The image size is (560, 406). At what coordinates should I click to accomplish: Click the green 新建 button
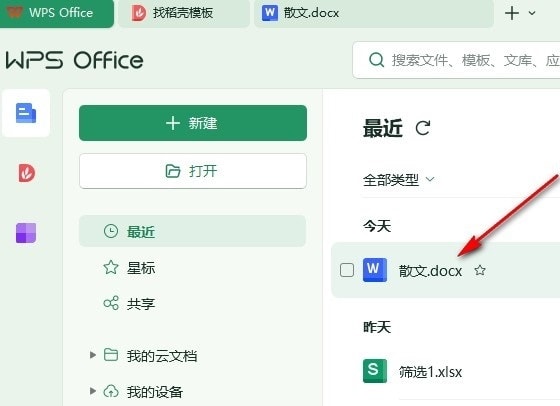tap(193, 123)
